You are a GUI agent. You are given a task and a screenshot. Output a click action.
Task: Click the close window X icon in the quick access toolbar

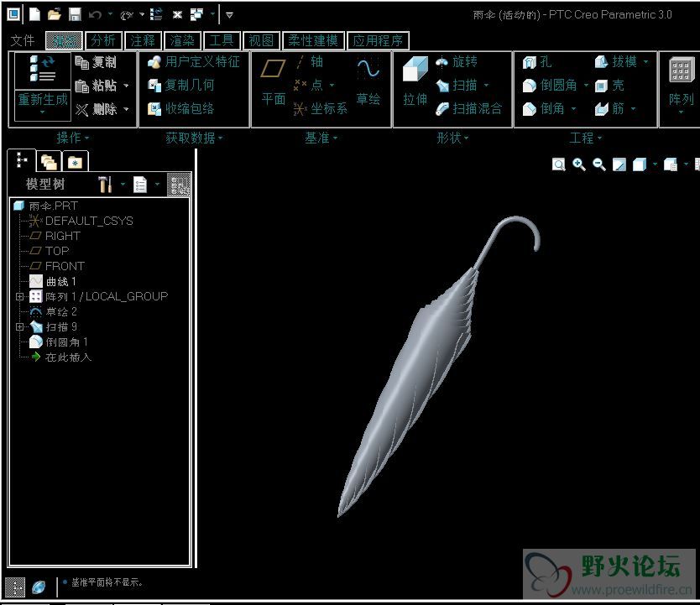tap(178, 15)
